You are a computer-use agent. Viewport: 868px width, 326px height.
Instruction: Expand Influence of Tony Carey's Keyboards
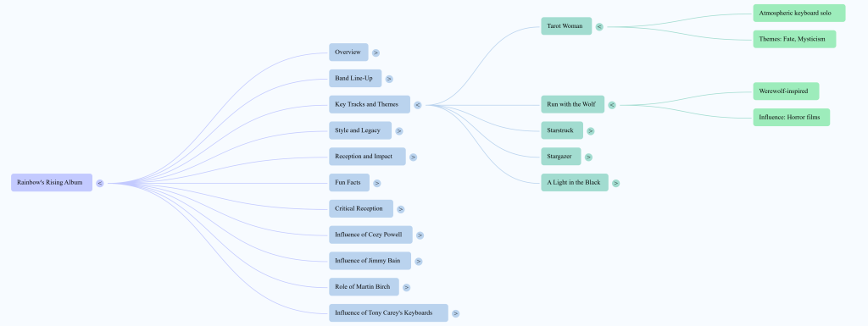point(455,314)
